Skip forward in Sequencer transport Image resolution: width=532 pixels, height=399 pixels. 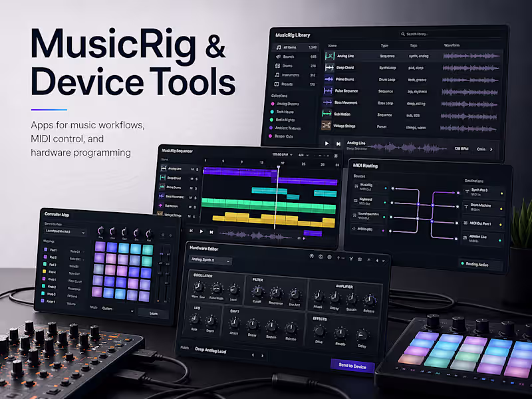pyautogui.click(x=211, y=232)
